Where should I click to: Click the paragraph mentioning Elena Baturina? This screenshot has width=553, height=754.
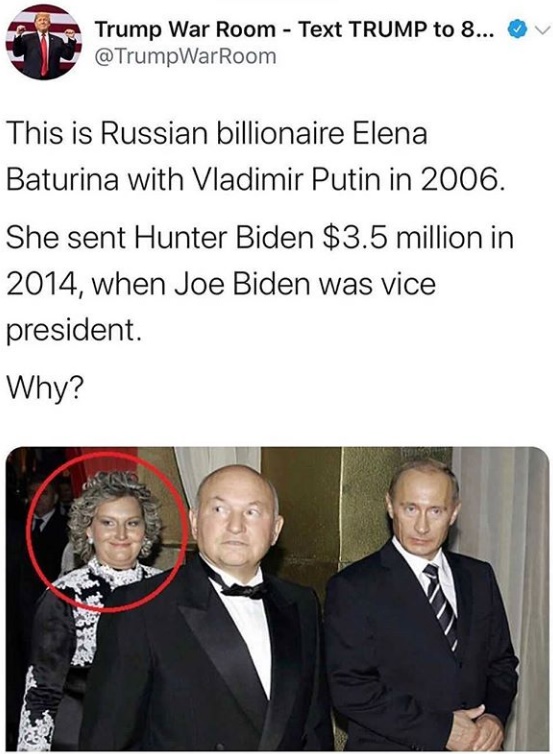255,156
